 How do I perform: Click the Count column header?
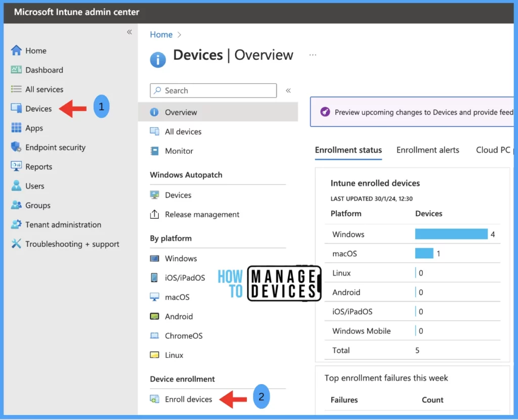point(433,400)
